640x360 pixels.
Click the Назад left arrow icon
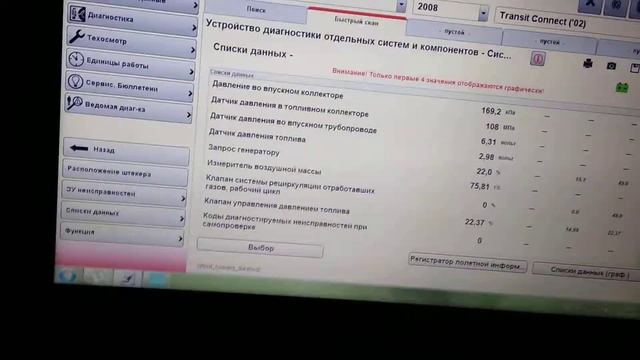(79, 148)
